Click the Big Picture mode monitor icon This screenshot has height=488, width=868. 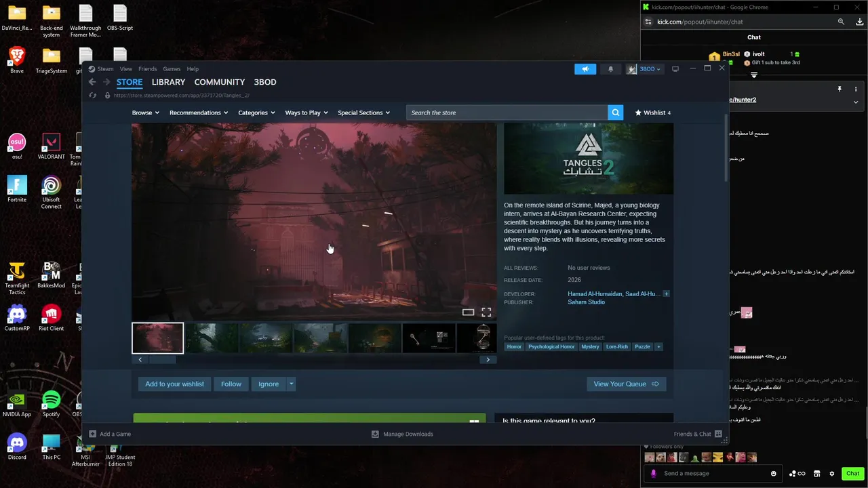pyautogui.click(x=675, y=68)
